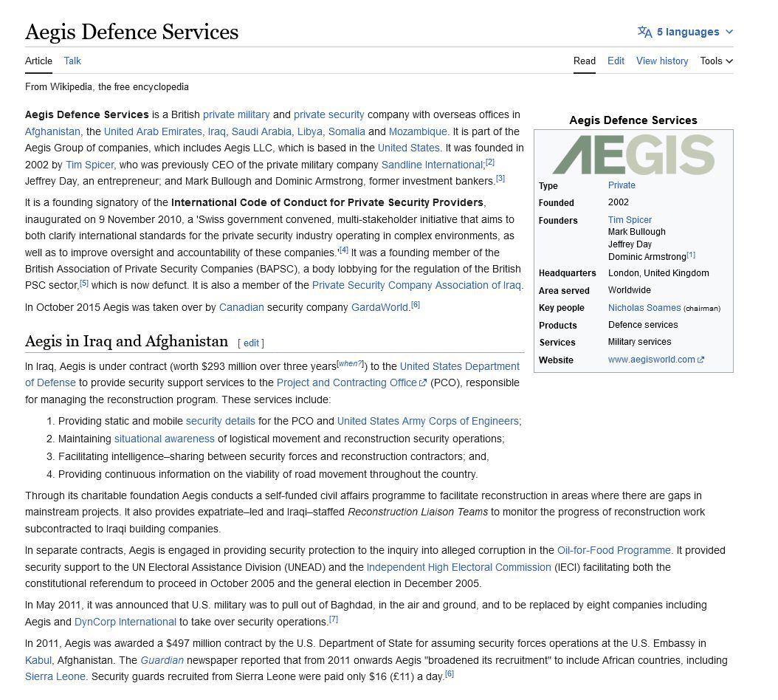The image size is (778, 700).
Task: Click the Edit tab
Action: [616, 61]
